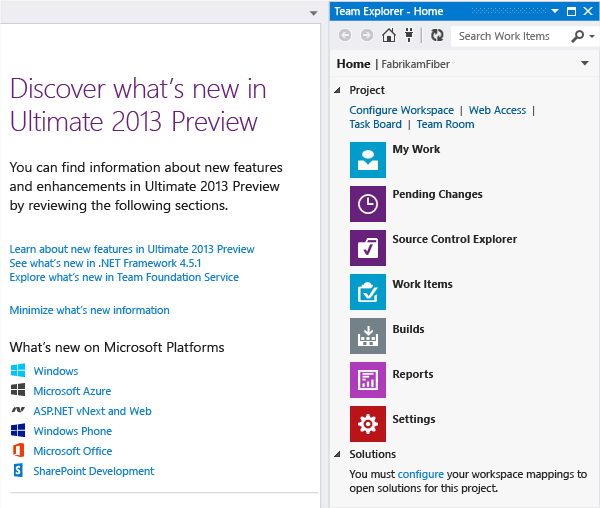This screenshot has width=600, height=508.
Task: Select the Source Control Explorer label
Action: [x=455, y=239]
